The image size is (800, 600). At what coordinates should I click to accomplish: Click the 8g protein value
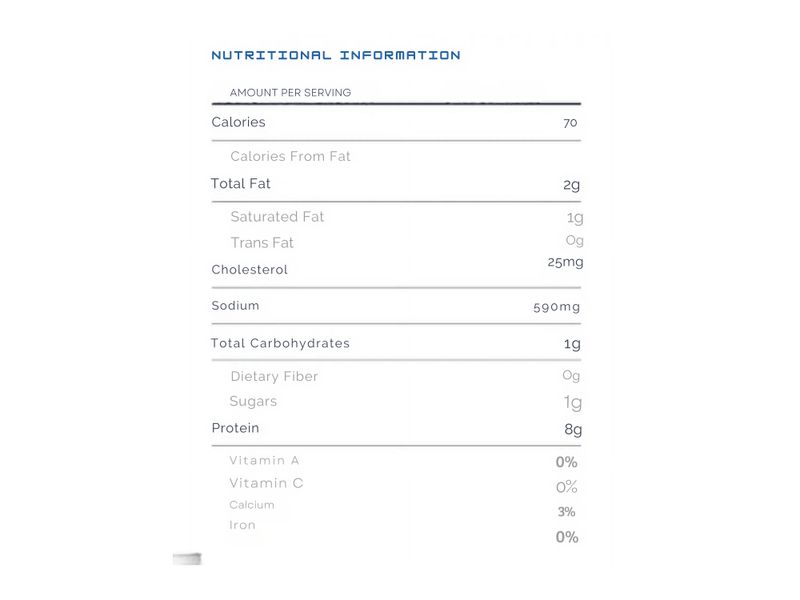[573, 430]
